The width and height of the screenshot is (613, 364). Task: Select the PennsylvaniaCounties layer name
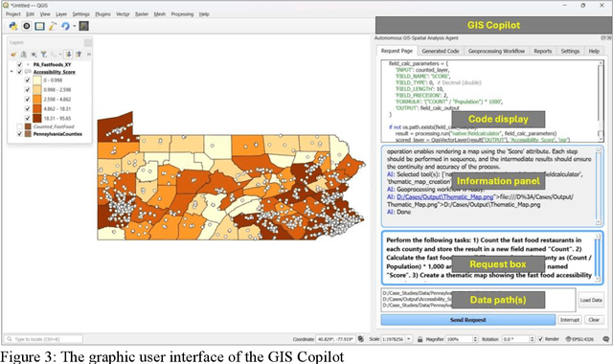click(x=57, y=134)
